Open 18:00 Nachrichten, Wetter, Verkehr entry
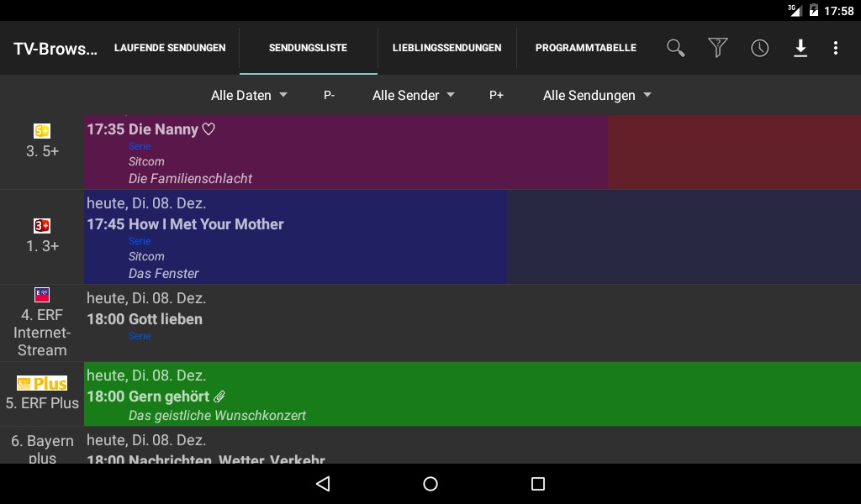Screen dimensions: 861x504 473,445
